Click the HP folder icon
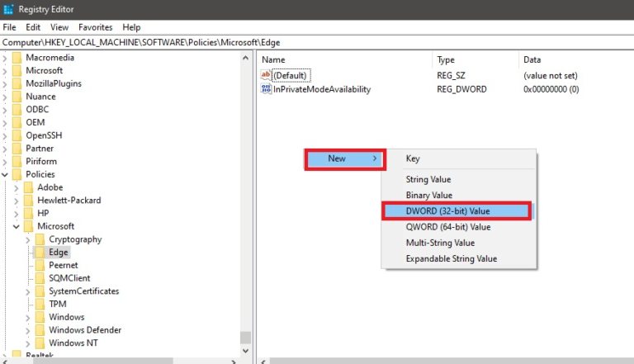Viewport: 634px width, 364px height. click(x=28, y=213)
